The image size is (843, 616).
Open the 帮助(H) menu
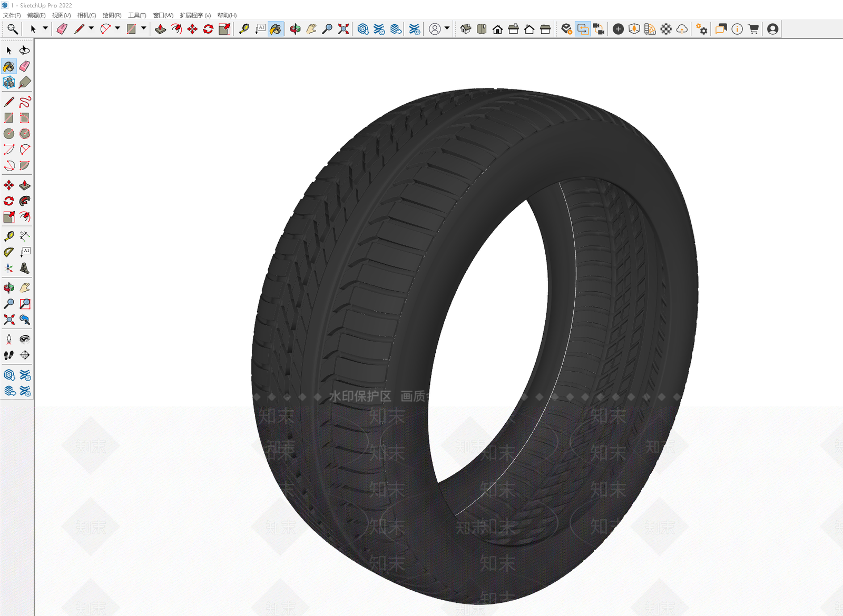pyautogui.click(x=227, y=15)
